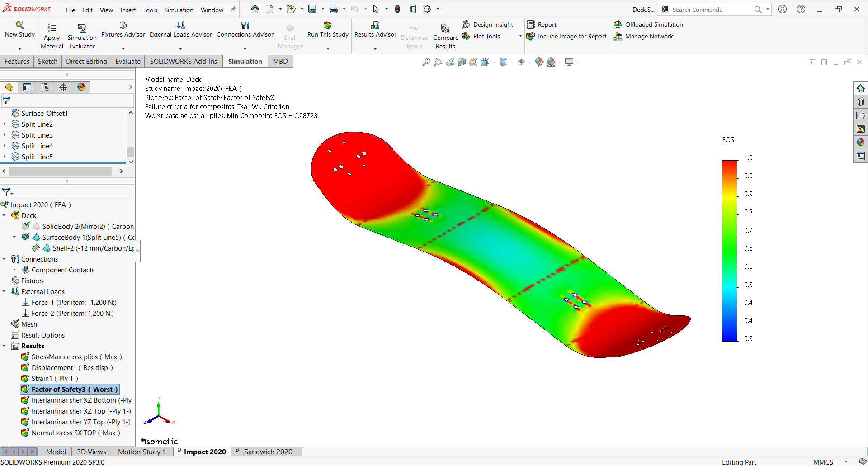
Task: Expand the Component Contacts node
Action: tap(14, 270)
